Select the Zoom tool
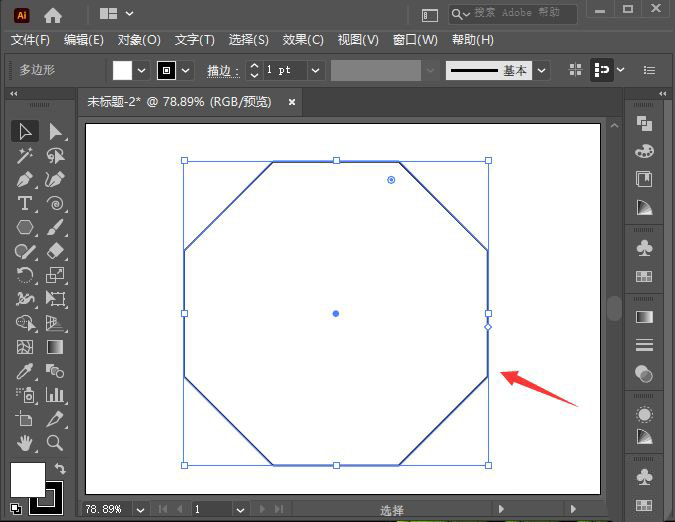 [55, 443]
